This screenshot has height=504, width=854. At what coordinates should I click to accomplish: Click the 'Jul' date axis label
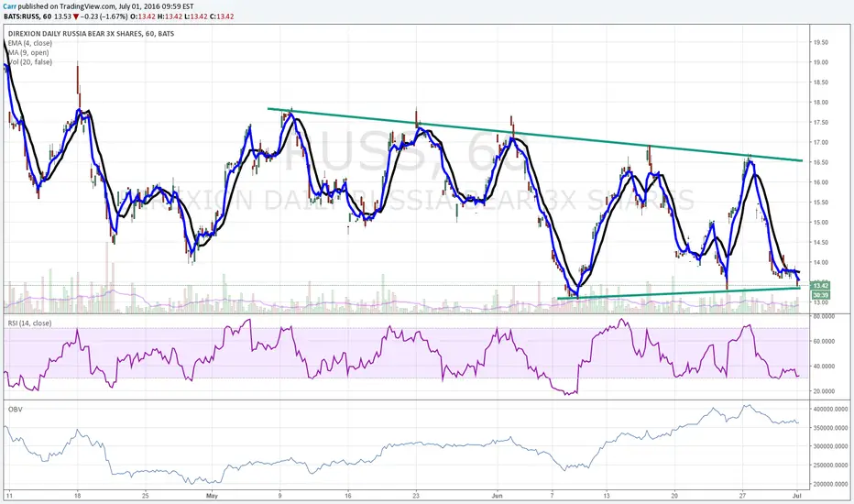797,496
